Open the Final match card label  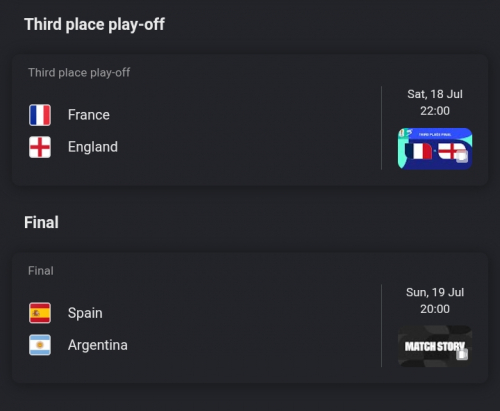point(41,271)
